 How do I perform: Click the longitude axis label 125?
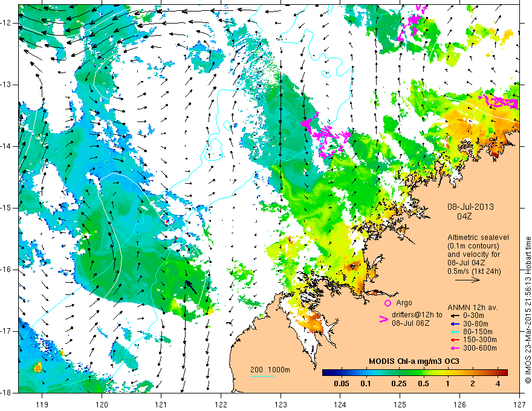(400, 405)
